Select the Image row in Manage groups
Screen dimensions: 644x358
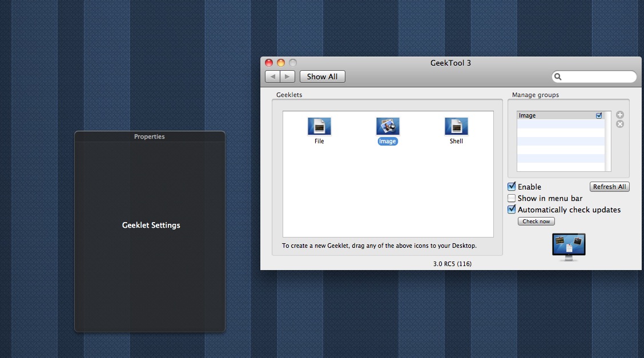coord(560,116)
